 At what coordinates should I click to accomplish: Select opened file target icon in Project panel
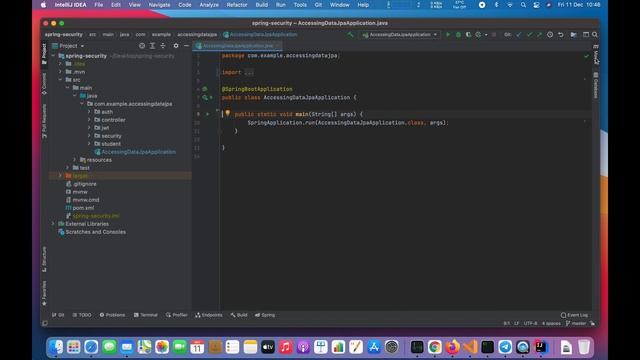pos(142,46)
